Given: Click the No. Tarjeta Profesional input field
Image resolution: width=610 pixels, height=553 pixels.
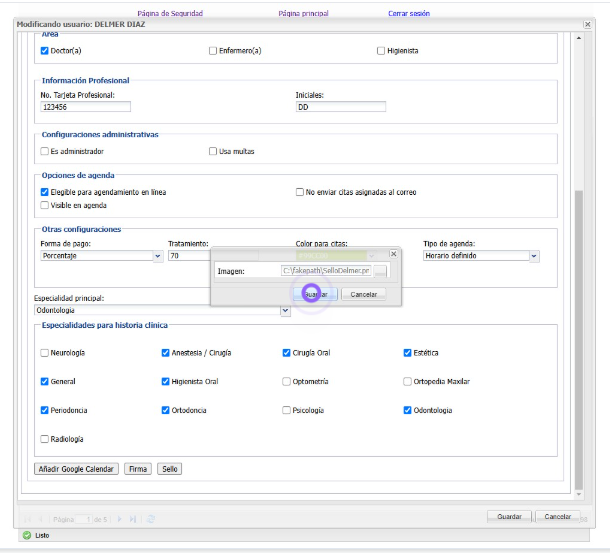Looking at the screenshot, I should point(85,107).
